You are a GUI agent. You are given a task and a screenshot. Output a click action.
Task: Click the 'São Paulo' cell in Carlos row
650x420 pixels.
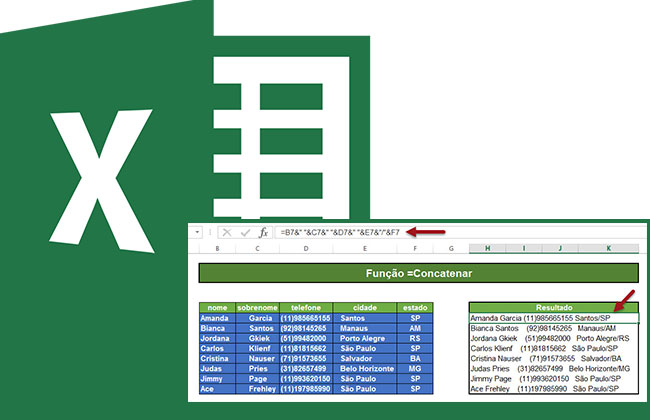point(365,348)
